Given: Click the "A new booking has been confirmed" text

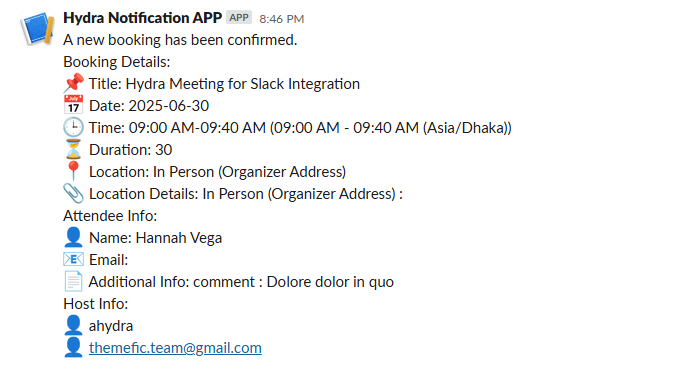Looking at the screenshot, I should [180, 40].
